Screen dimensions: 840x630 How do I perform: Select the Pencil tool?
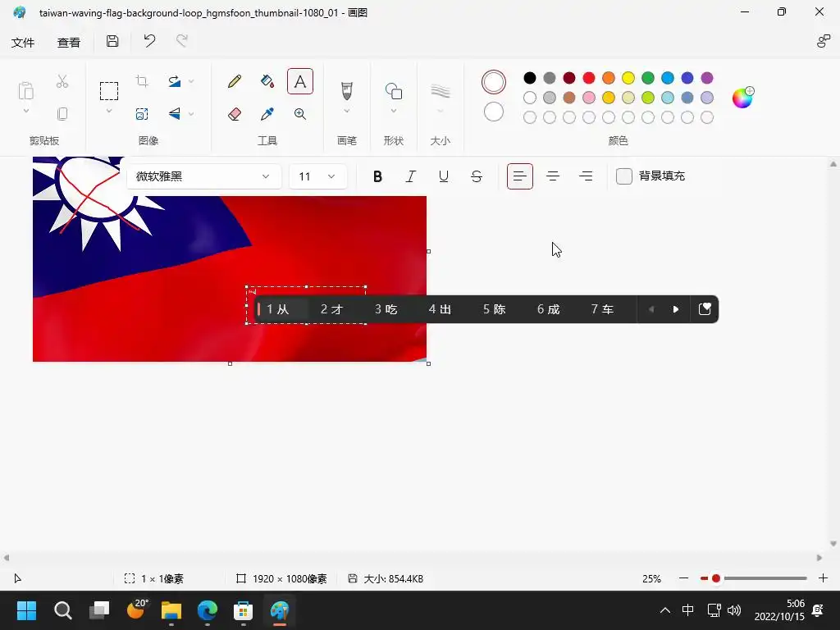(x=235, y=81)
